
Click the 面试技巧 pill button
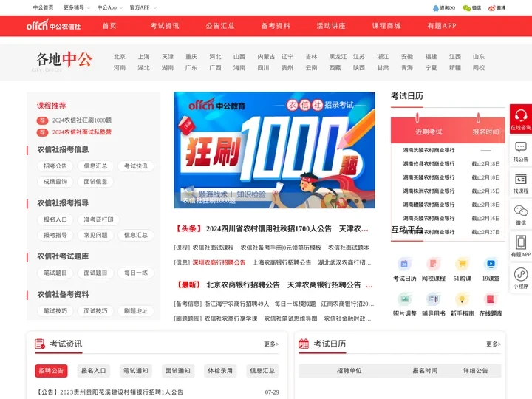click(x=95, y=311)
